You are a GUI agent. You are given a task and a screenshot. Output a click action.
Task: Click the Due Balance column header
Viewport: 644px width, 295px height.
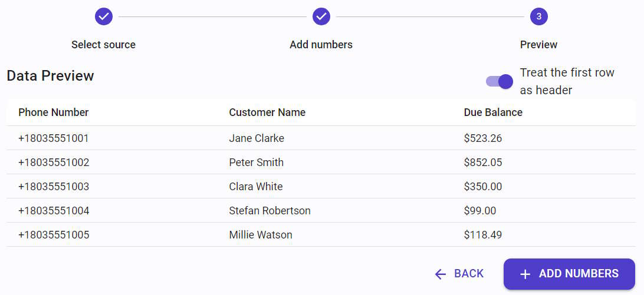493,112
